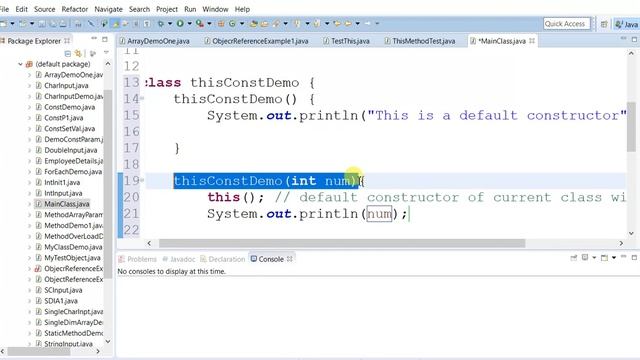Open the Help menu
This screenshot has height=360, width=640.
[x=242, y=9]
